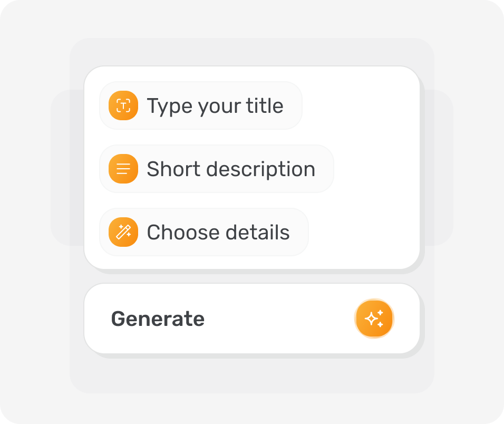This screenshot has width=504, height=424.
Task: Click the dark panel strip below Generate card
Action: pos(252,375)
